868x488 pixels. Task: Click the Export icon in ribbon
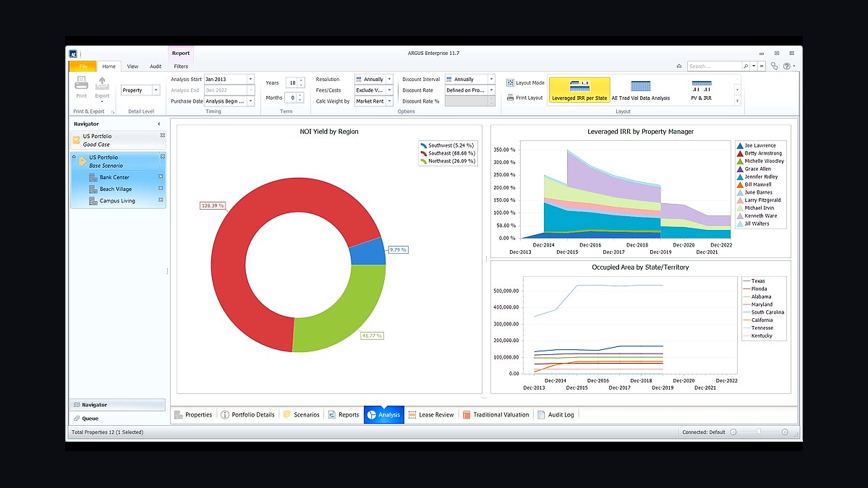[x=102, y=83]
